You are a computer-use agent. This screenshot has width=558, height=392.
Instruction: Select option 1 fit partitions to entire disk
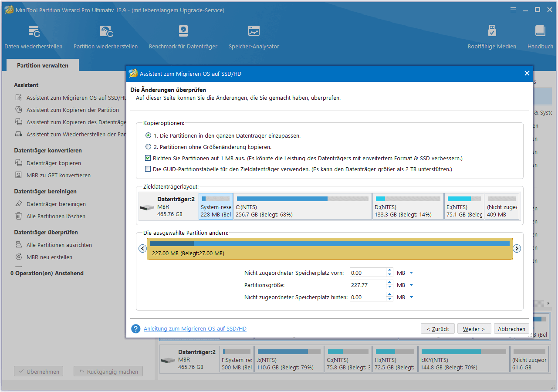point(148,135)
